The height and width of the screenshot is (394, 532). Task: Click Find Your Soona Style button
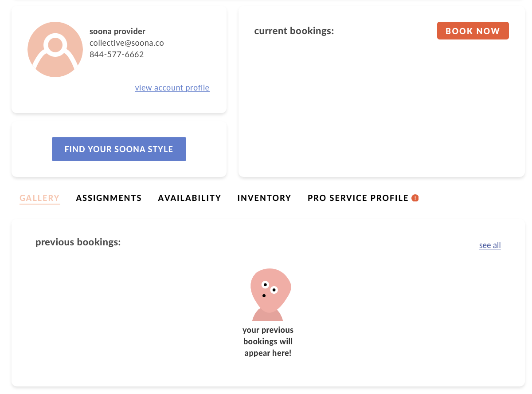point(119,149)
